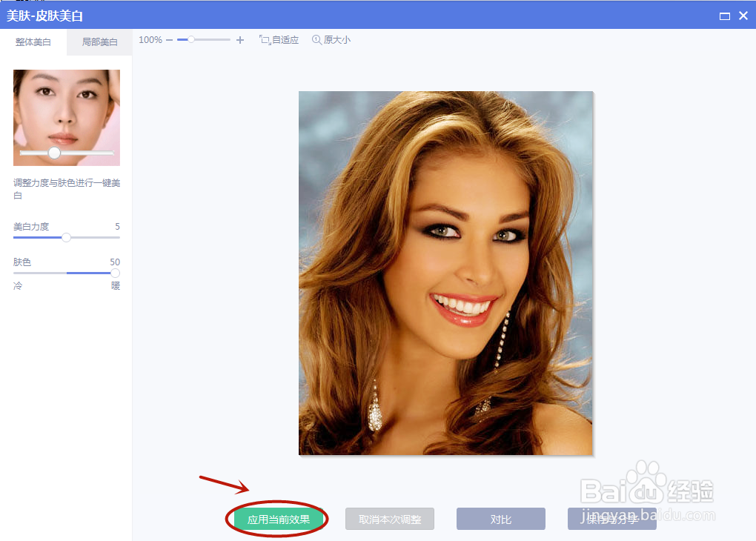Viewport: 756px width, 541px height.
Task: Maximize the 美肤-皮肤美白 window
Action: (x=725, y=16)
